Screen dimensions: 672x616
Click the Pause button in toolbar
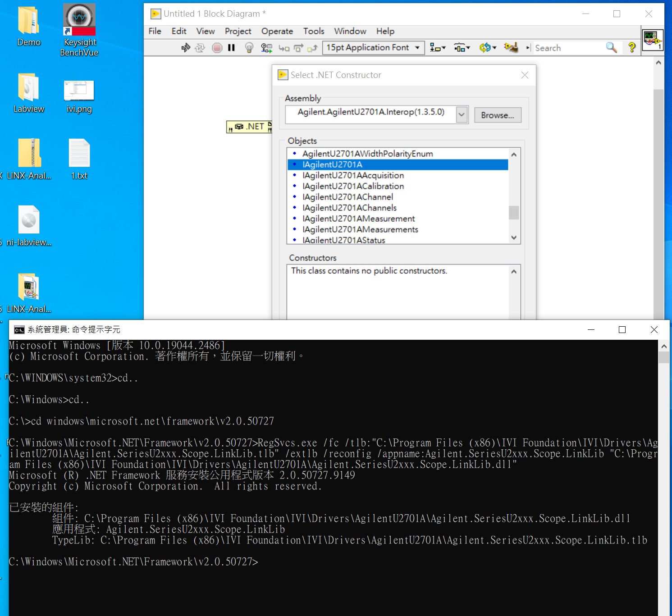pos(231,48)
